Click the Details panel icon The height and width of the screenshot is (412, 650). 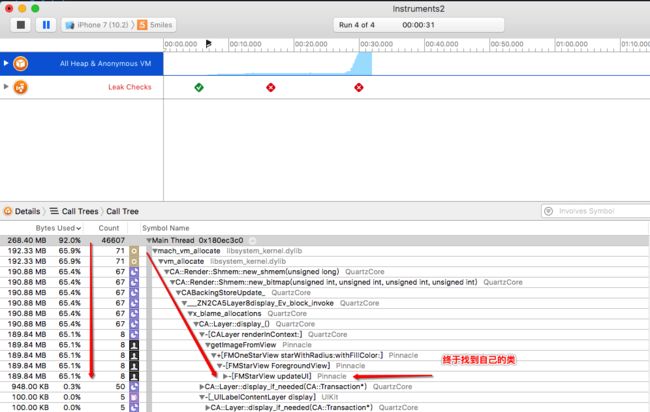[x=8, y=211]
